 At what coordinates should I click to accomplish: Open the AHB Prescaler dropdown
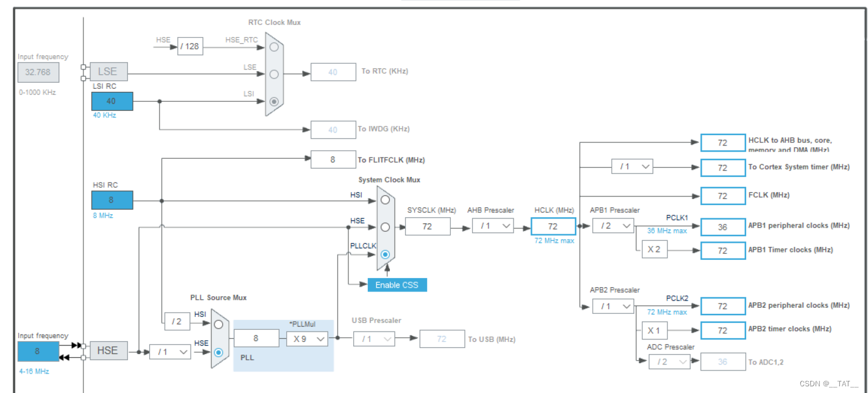[x=492, y=226]
